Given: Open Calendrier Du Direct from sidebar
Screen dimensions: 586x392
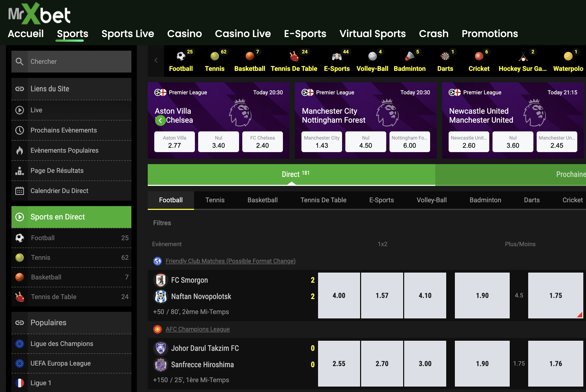Looking at the screenshot, I should (59, 191).
